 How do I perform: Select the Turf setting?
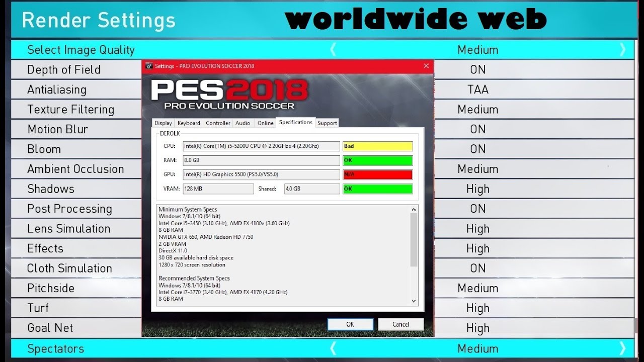[38, 308]
